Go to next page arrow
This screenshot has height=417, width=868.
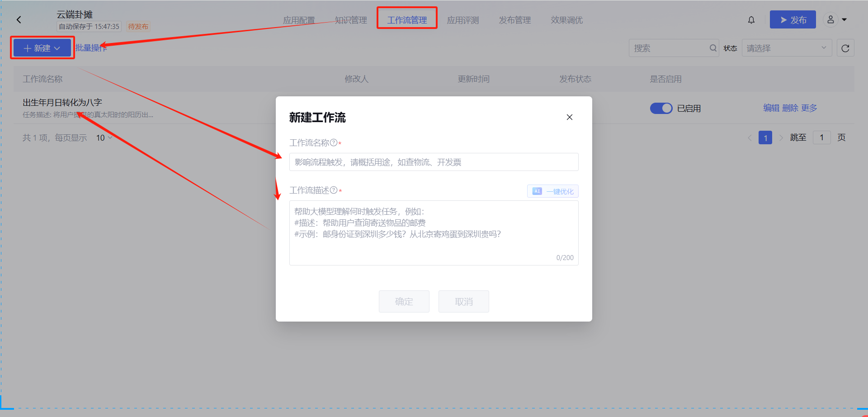point(781,137)
